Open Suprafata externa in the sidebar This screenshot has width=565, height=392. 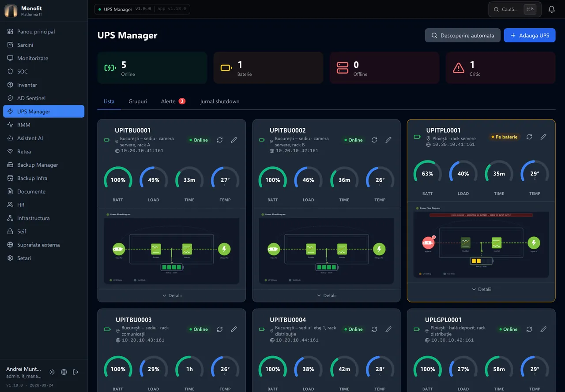(x=44, y=245)
